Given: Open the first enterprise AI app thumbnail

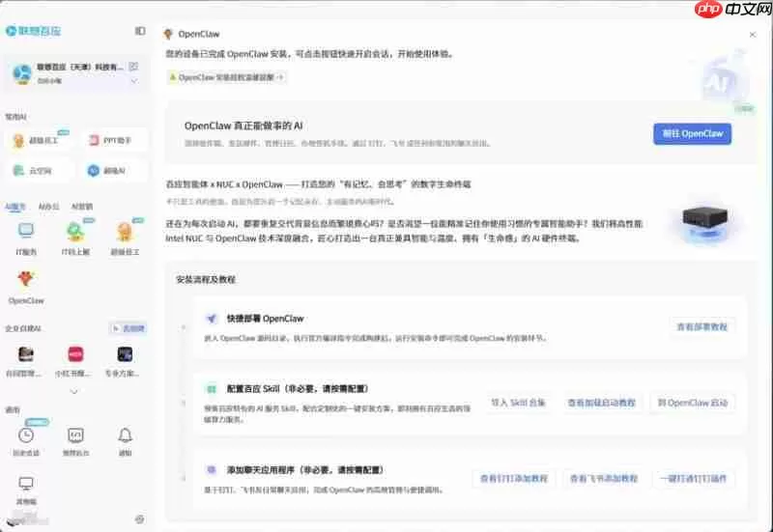Looking at the screenshot, I should [x=26, y=354].
